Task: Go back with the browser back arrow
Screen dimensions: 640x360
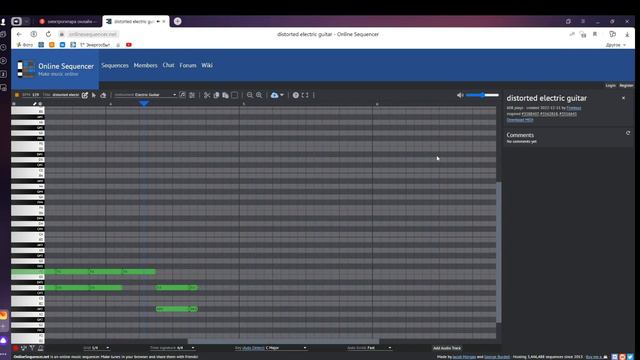Action: coord(19,34)
